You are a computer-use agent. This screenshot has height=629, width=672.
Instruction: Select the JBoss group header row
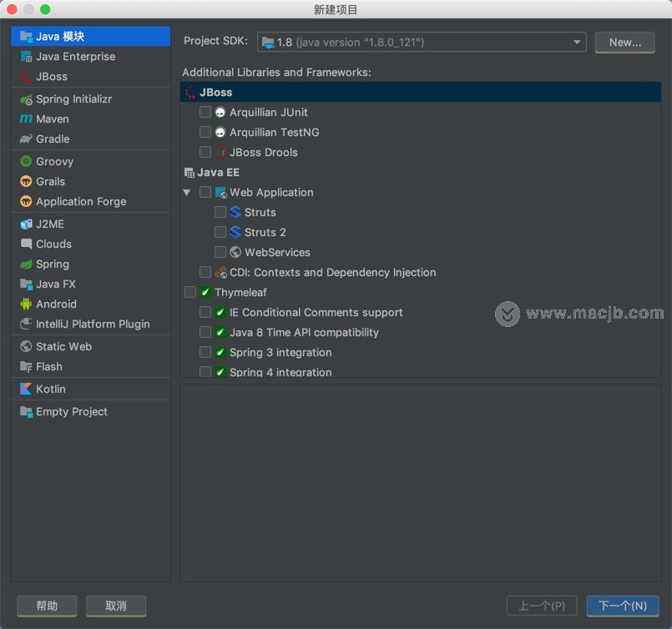(x=421, y=92)
